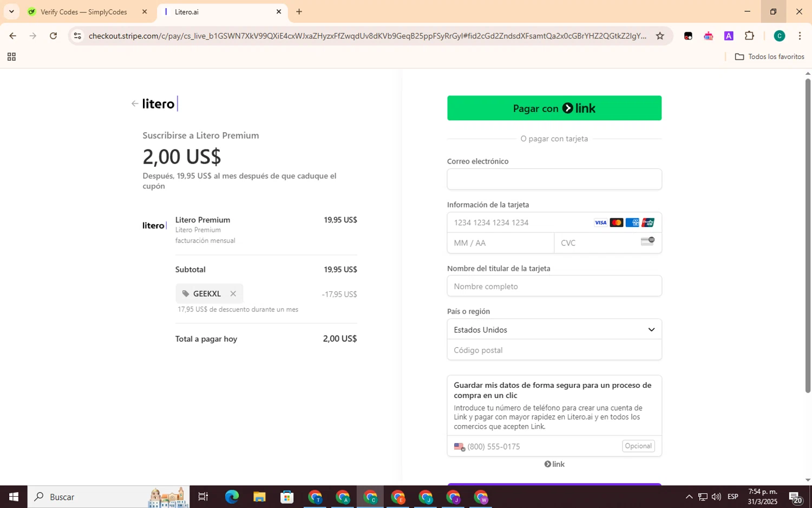Open the US flag phone country selector
This screenshot has height=508, width=812.
point(460,447)
